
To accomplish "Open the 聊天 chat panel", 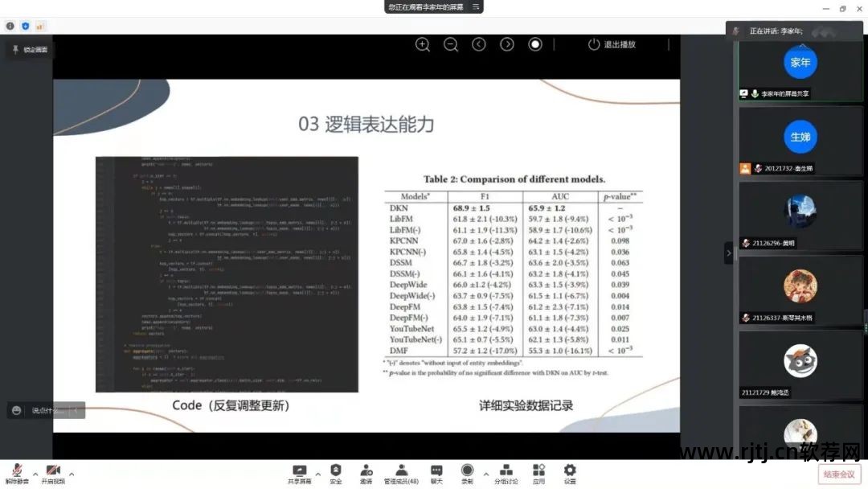I will coord(436,471).
